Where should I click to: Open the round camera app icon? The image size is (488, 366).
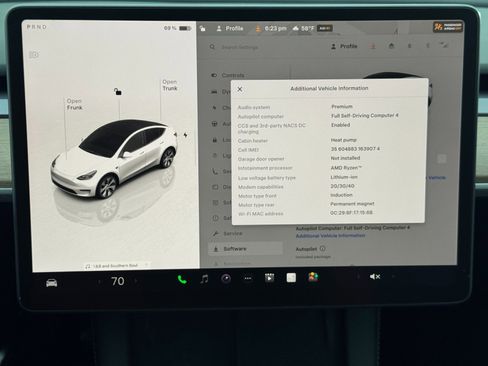coord(226,278)
